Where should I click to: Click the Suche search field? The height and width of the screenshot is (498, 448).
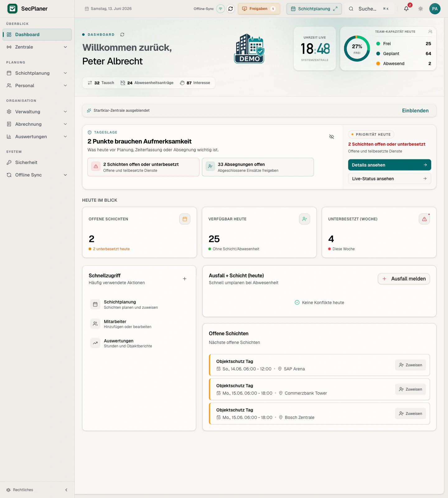coord(369,9)
